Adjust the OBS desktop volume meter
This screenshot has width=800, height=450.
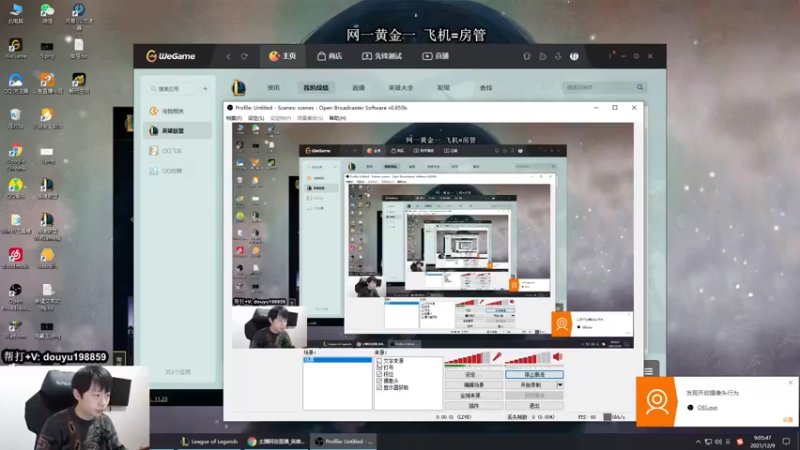click(528, 359)
